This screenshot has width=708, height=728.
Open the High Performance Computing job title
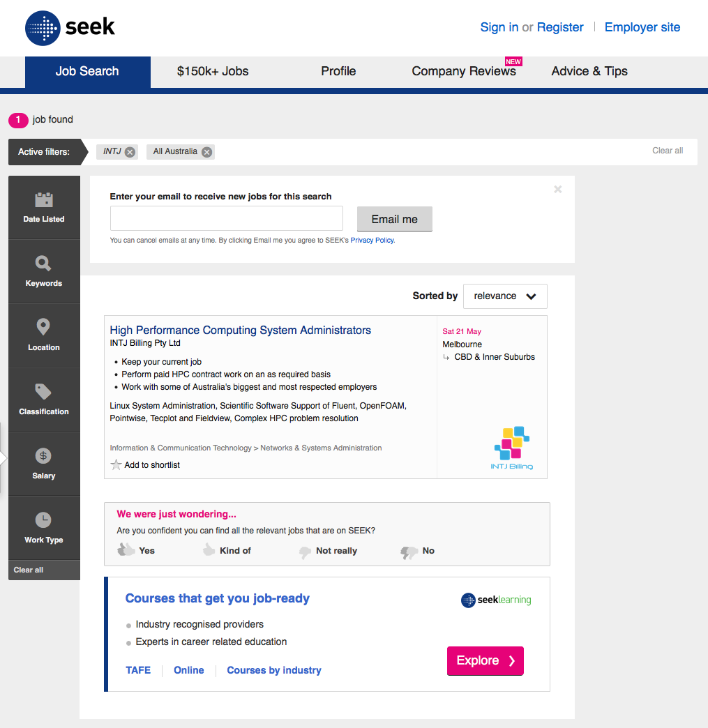pos(240,330)
